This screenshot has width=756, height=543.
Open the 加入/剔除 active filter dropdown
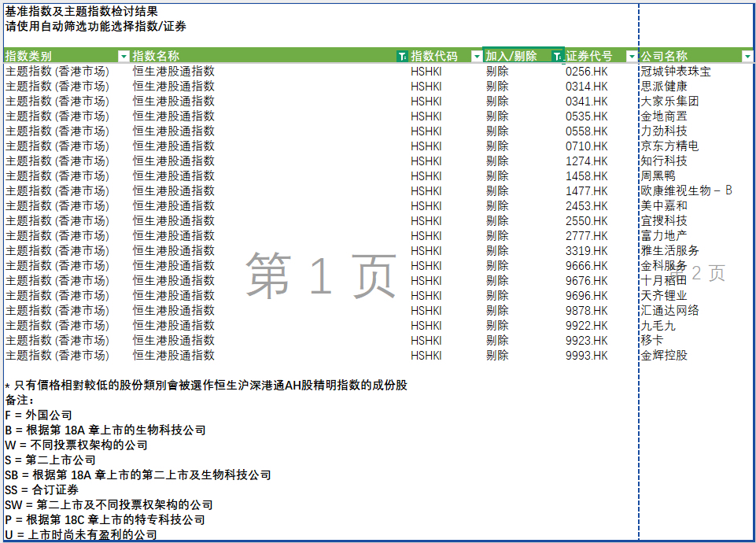[557, 57]
